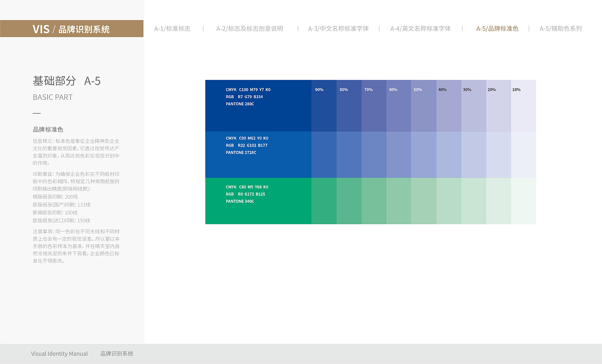
Task: Click the gold VIS / 品牌识别系统 header banner
Action: (71, 29)
